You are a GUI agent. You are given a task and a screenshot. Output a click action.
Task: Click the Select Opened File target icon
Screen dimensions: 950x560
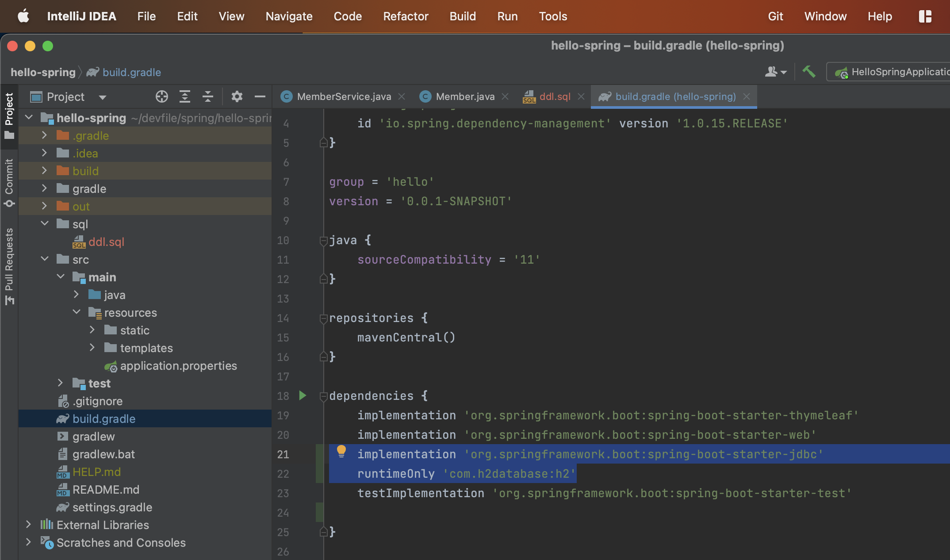162,96
